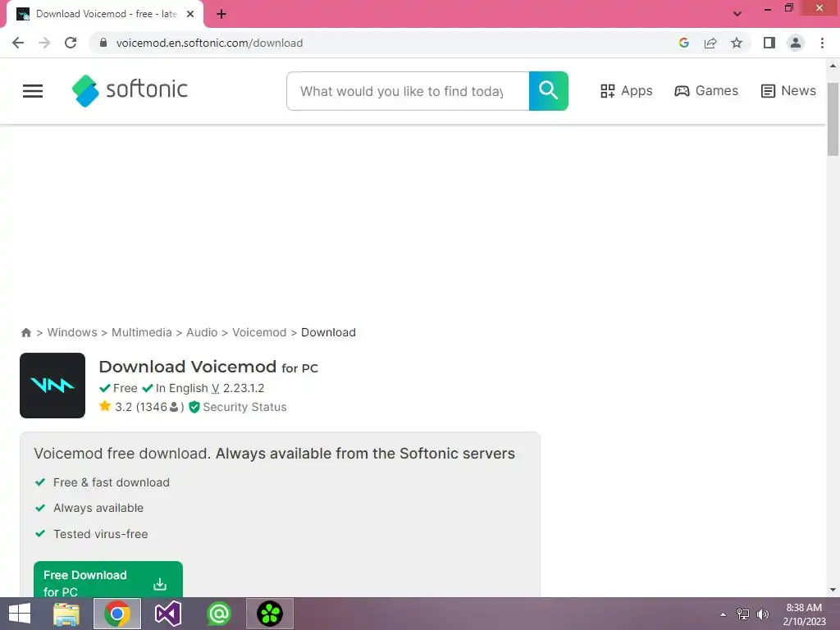Reload the current page

pyautogui.click(x=71, y=43)
